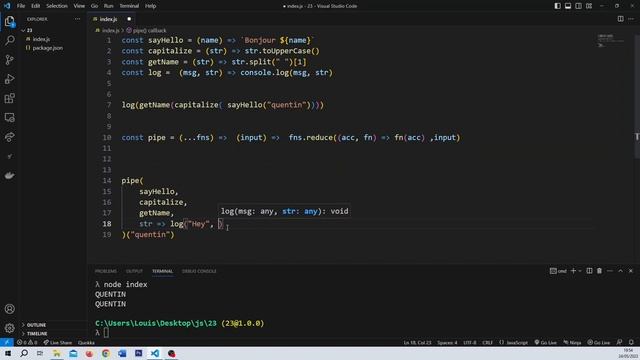This screenshot has width=640, height=360.
Task: Close the terminal panel
Action: point(631,271)
